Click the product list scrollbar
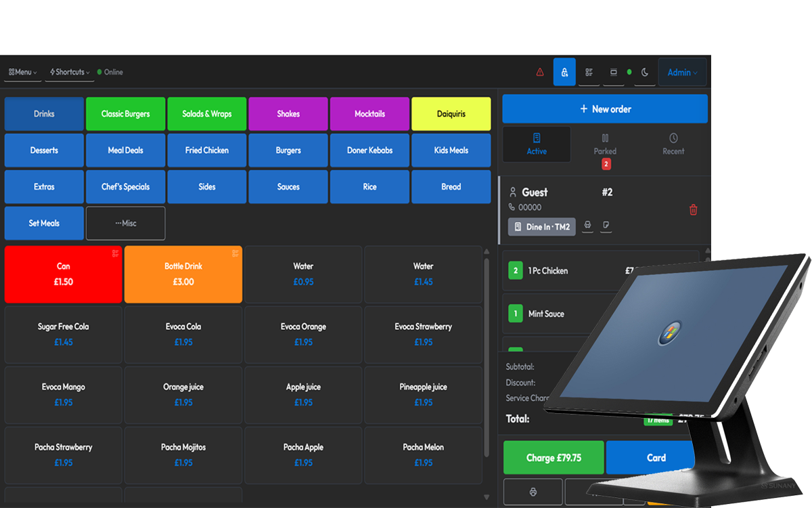 tap(487, 358)
